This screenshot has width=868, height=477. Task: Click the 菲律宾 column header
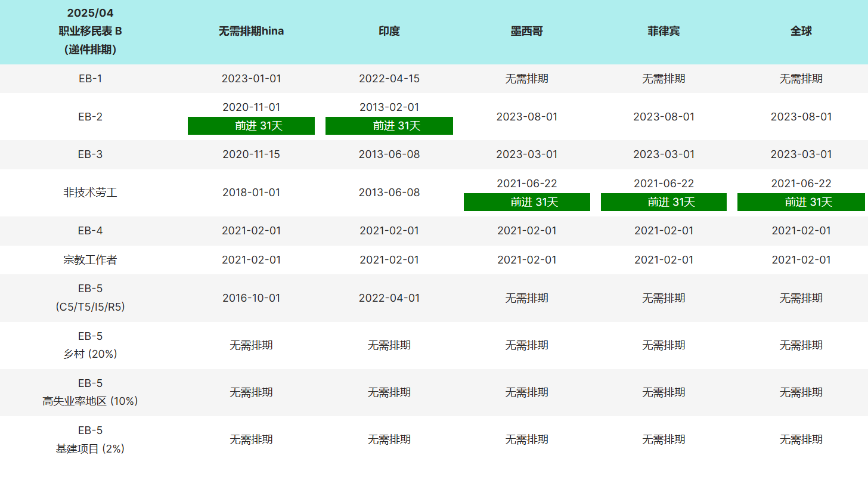click(664, 31)
